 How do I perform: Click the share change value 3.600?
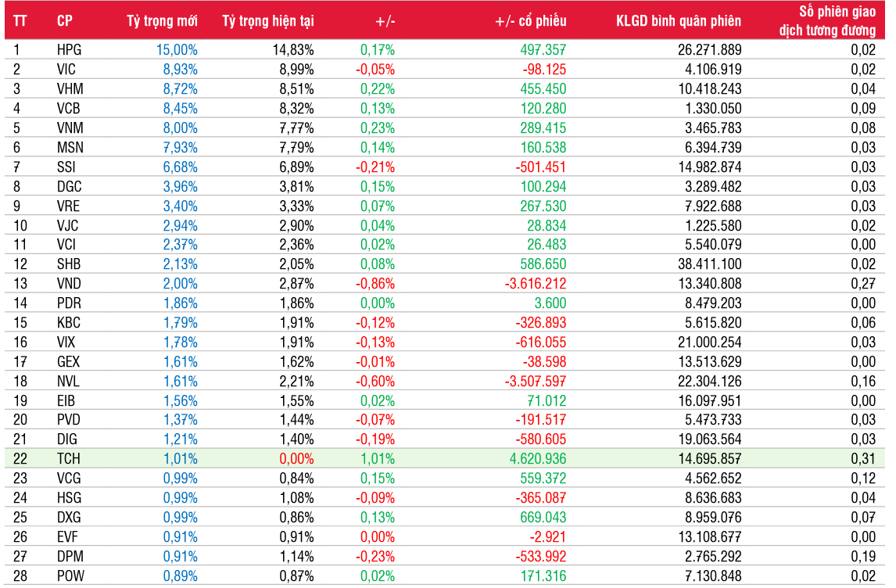pyautogui.click(x=551, y=303)
